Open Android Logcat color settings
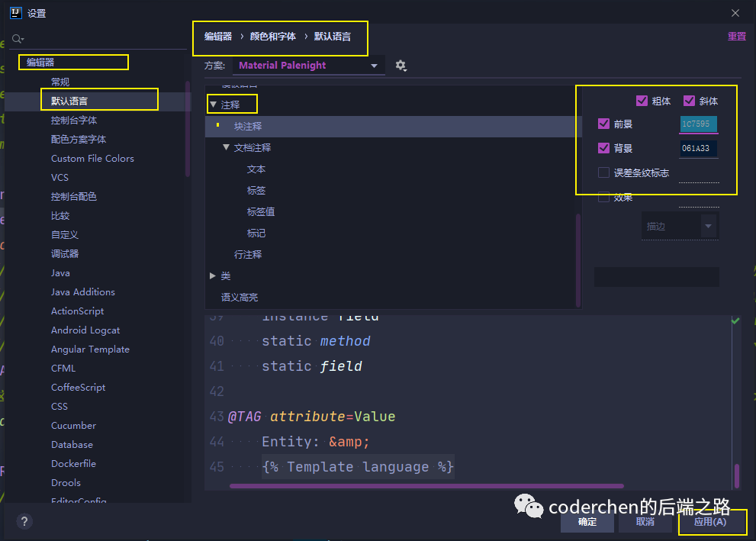This screenshot has height=541, width=756. 85,330
